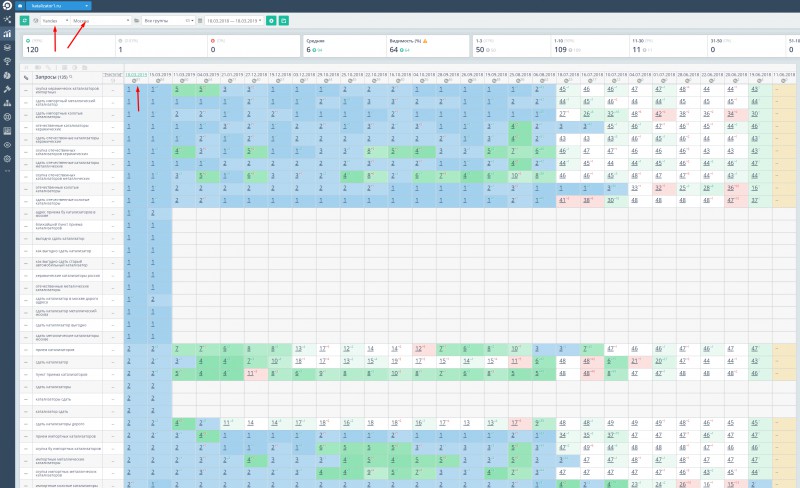The height and width of the screenshot is (488, 800).
Task: Click query text пункт приема катализаторов
Action: [x=61, y=374]
